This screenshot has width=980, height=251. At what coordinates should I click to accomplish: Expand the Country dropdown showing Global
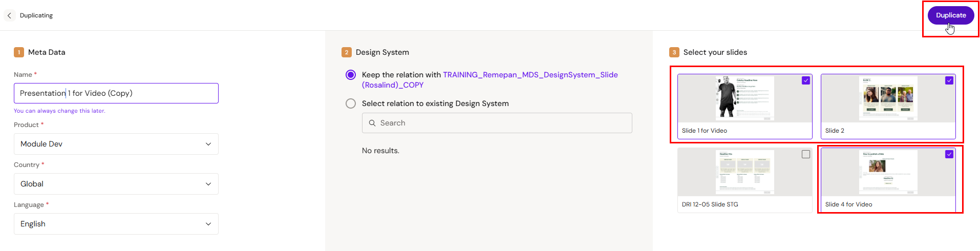click(x=116, y=184)
